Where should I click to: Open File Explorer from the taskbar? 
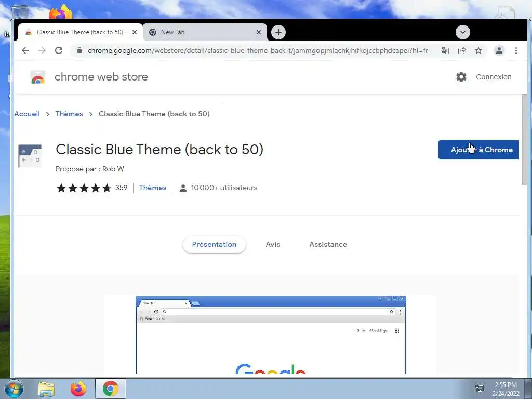click(x=46, y=389)
